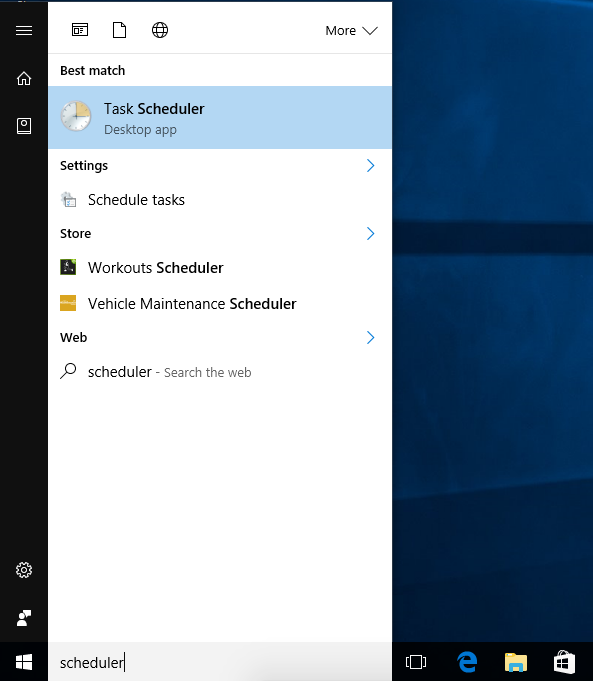This screenshot has height=681, width=593.
Task: Launch Microsoft Edge from taskbar
Action: tap(467, 662)
